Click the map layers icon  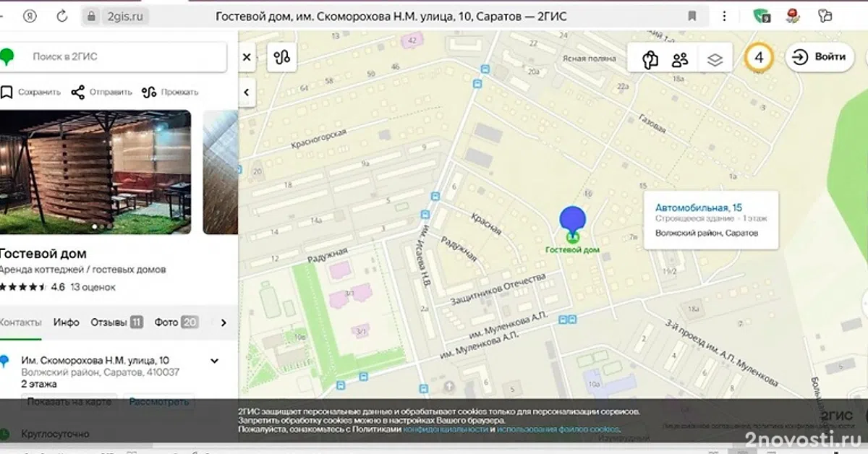click(715, 59)
